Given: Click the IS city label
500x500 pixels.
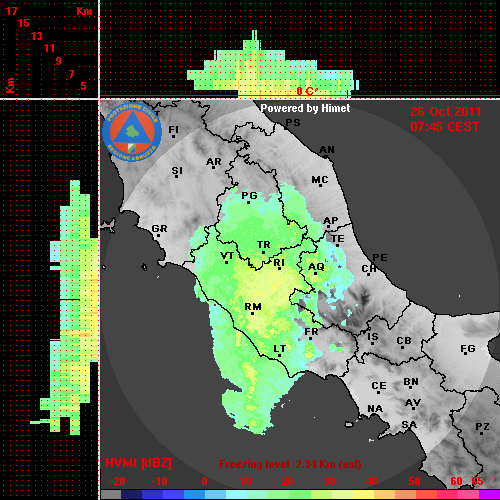Looking at the screenshot, I should pyautogui.click(x=373, y=337).
